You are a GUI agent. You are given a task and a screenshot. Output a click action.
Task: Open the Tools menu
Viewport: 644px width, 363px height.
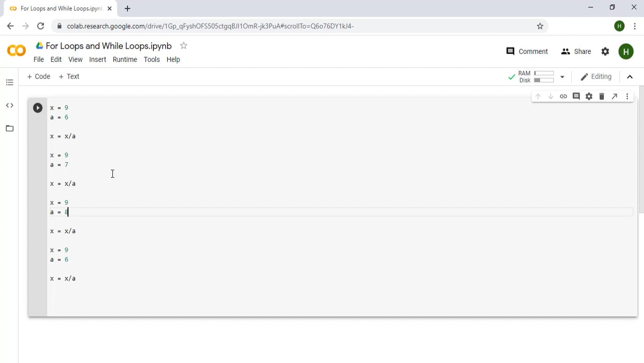(x=152, y=60)
